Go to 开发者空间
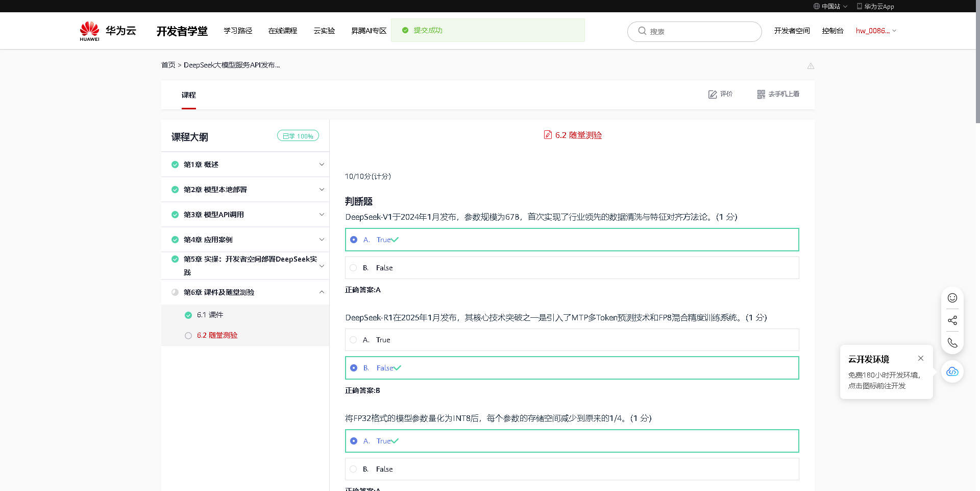 [792, 31]
